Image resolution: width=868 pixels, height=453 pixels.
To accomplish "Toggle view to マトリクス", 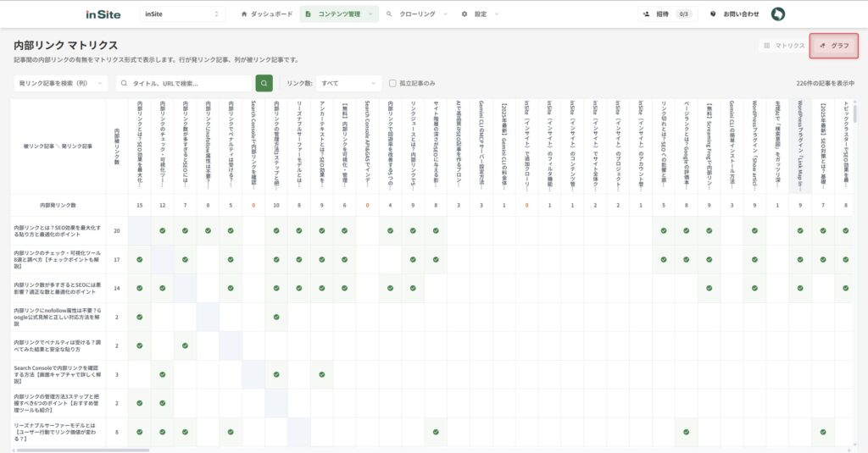I will click(783, 46).
